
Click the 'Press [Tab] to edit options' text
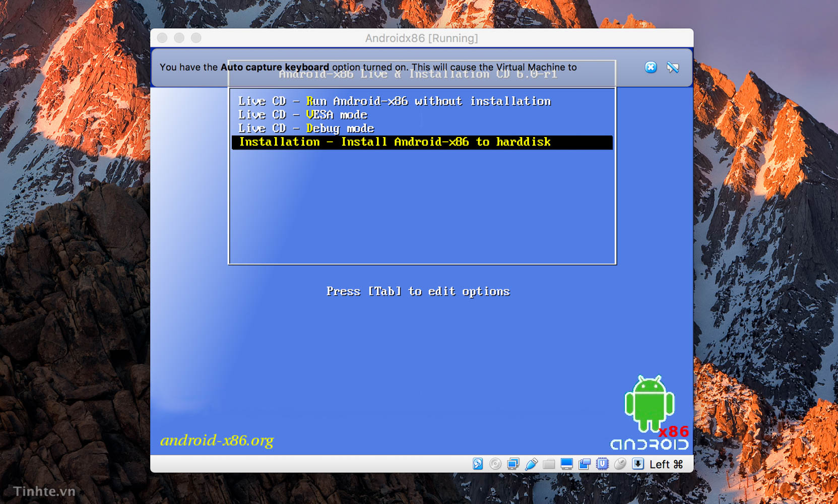click(418, 291)
